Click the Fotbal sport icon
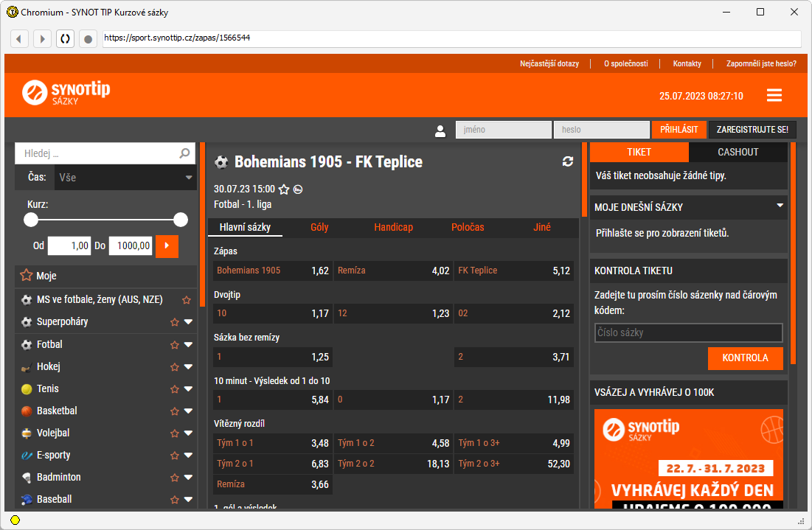812x530 pixels. tap(27, 345)
